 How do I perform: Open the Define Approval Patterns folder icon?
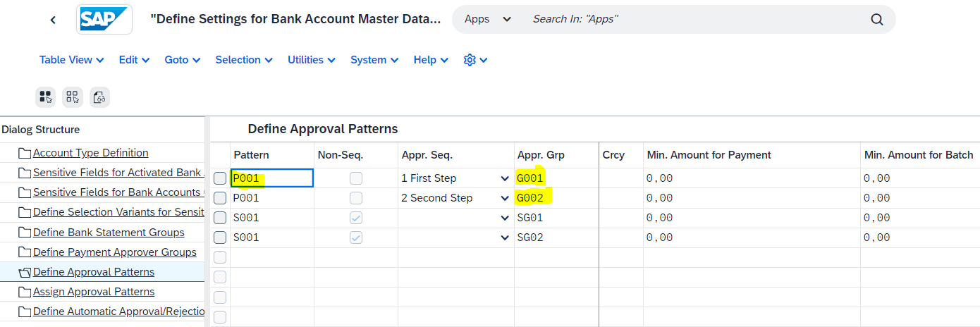coord(25,272)
